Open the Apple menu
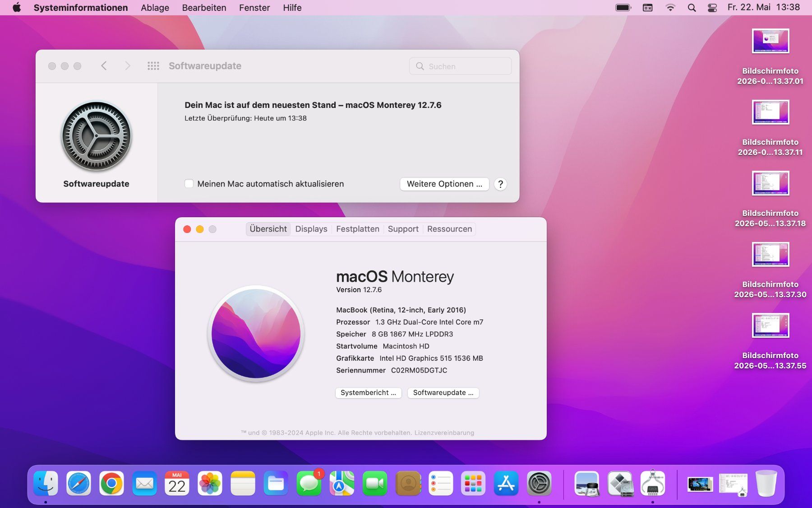The width and height of the screenshot is (812, 508). [17, 8]
